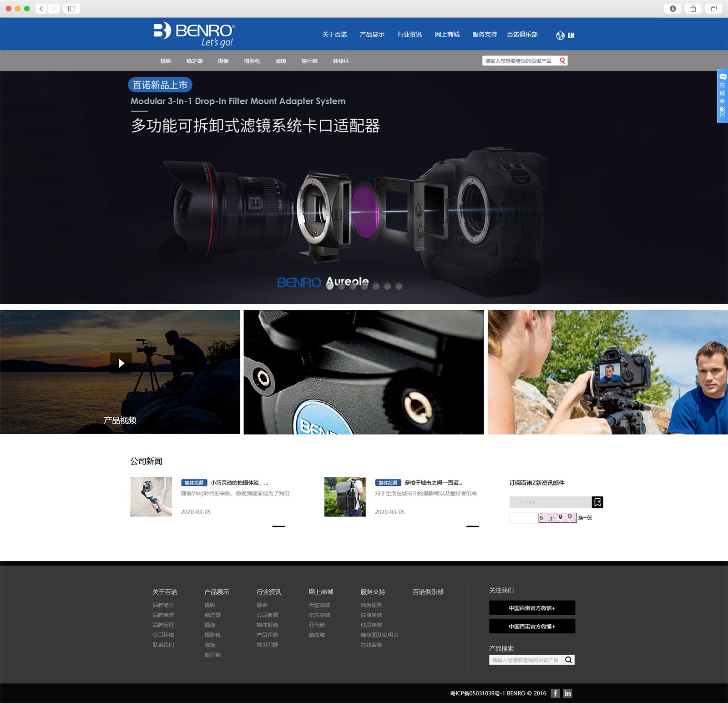Open the browser downloads button
The height and width of the screenshot is (703, 728).
point(672,9)
